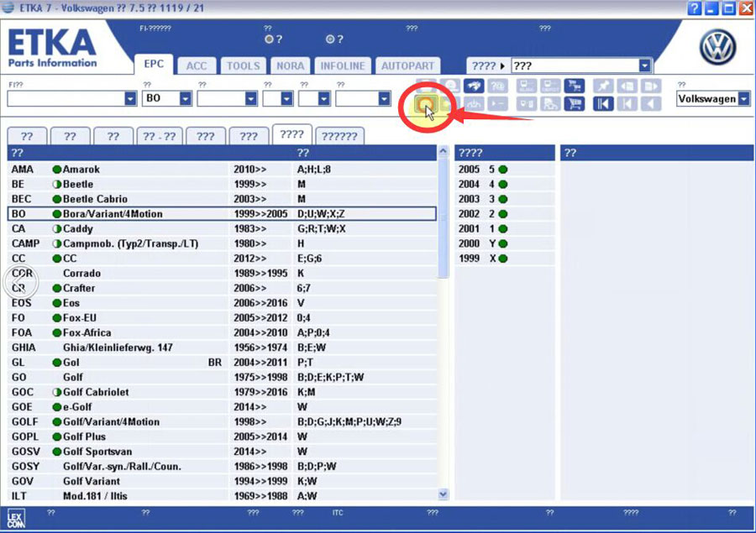Jump to first with double-bar arrow icon
Viewport: 756px width, 533px height.
pyautogui.click(x=603, y=103)
